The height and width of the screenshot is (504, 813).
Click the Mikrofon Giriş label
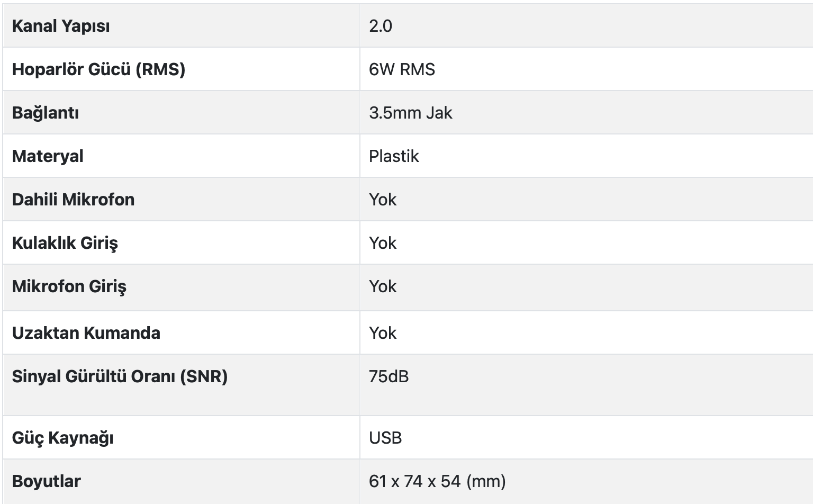point(69,286)
